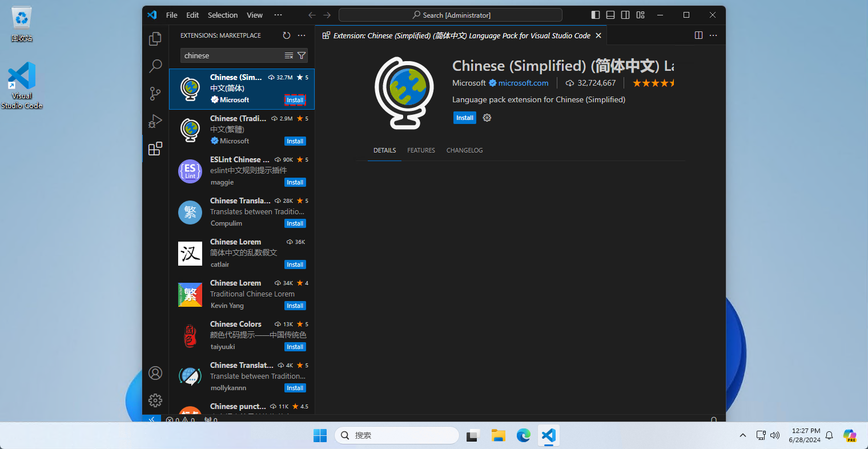Viewport: 868px width, 449px height.
Task: Open Microsoft Edge from the taskbar
Action: tap(523, 435)
